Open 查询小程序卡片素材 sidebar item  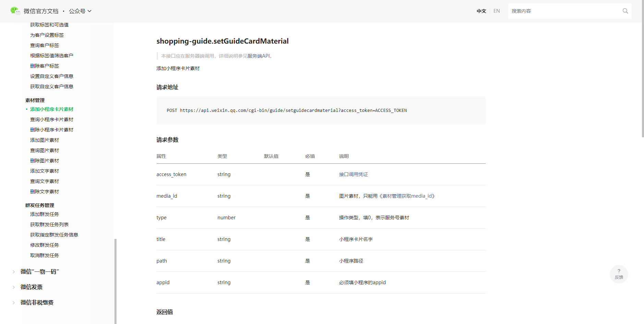point(52,119)
